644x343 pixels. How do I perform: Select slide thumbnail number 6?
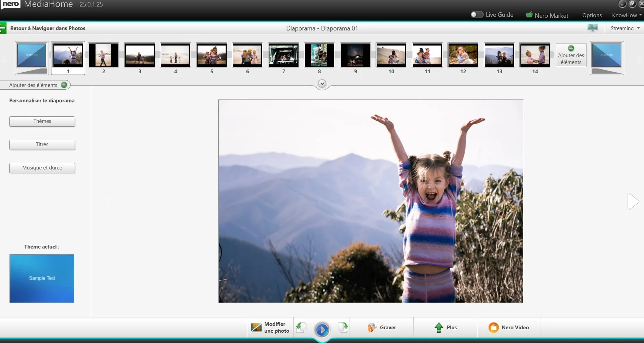pyautogui.click(x=248, y=55)
